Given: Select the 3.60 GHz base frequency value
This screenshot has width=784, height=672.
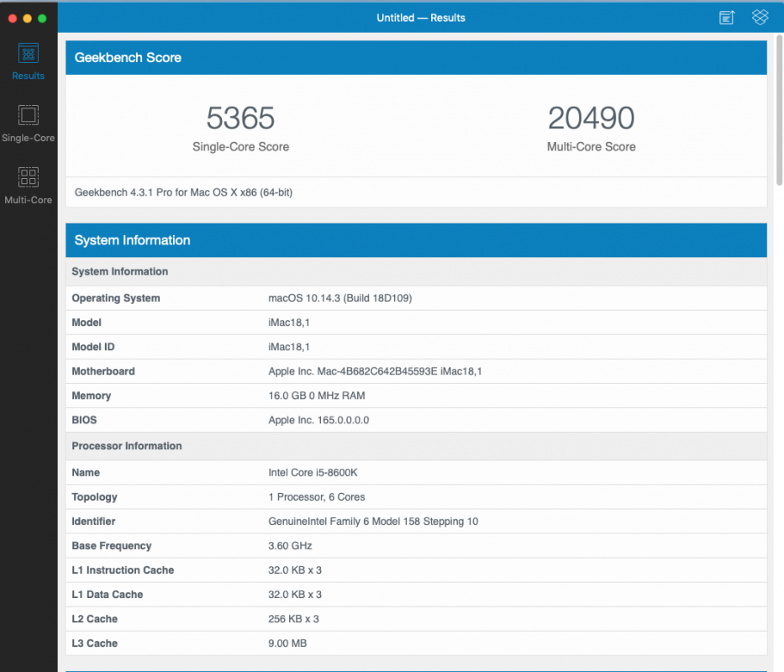Looking at the screenshot, I should tap(290, 546).
